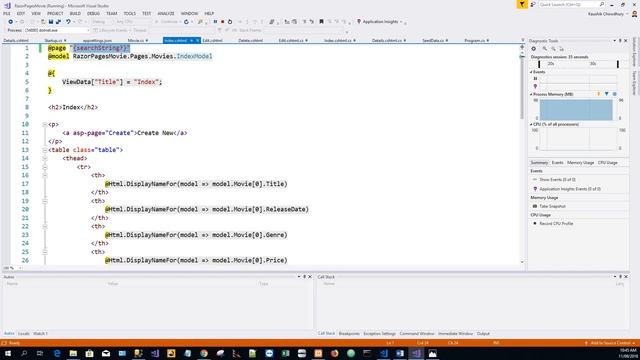This screenshot has height=360, width=640.
Task: Collapse the <p> region at line 10
Action: [x=44, y=124]
